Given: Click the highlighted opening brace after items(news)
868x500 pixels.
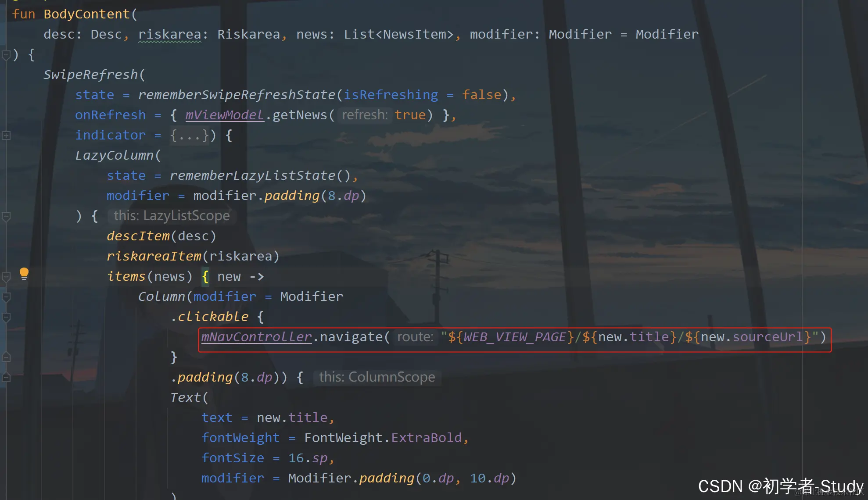Looking at the screenshot, I should click(x=205, y=277).
